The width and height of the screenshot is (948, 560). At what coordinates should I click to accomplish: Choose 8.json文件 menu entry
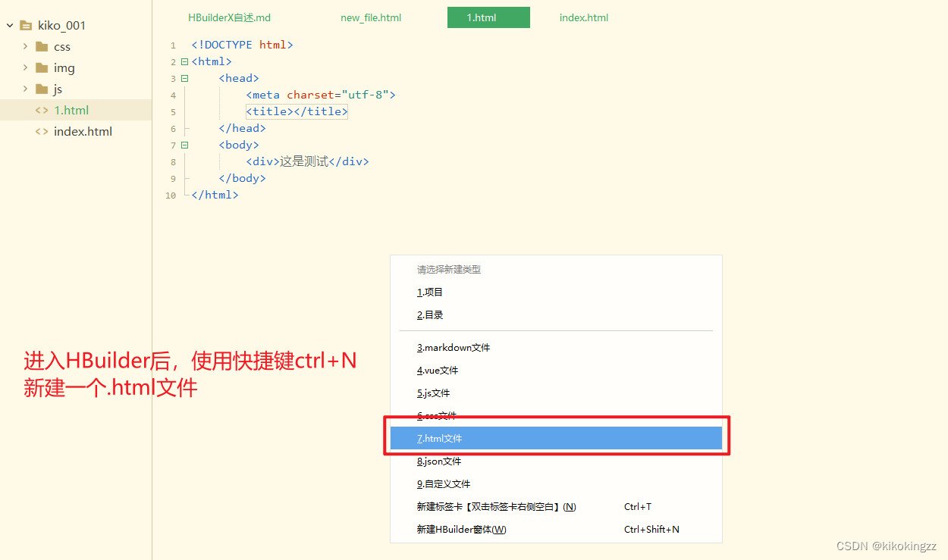556,461
